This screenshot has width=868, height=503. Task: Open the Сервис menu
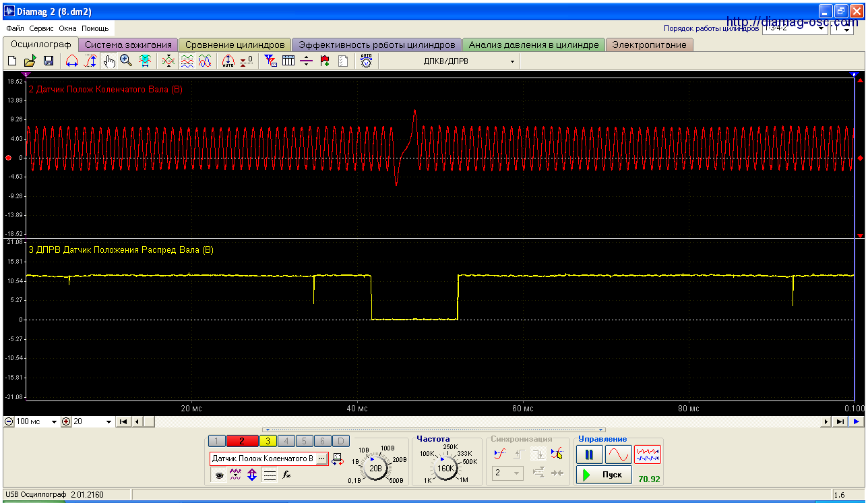[42, 29]
